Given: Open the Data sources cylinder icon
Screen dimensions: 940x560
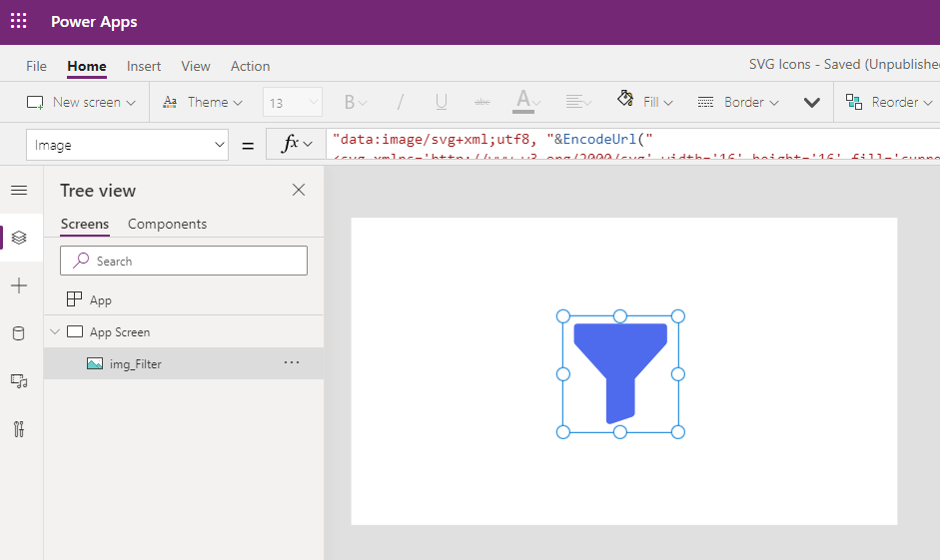Looking at the screenshot, I should coord(19,333).
